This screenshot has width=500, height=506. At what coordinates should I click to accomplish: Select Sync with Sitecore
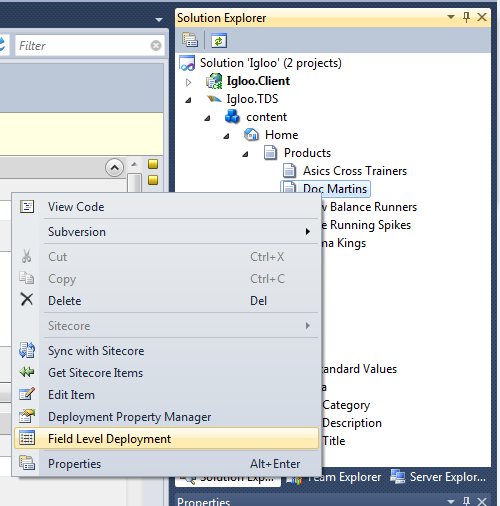click(166, 351)
